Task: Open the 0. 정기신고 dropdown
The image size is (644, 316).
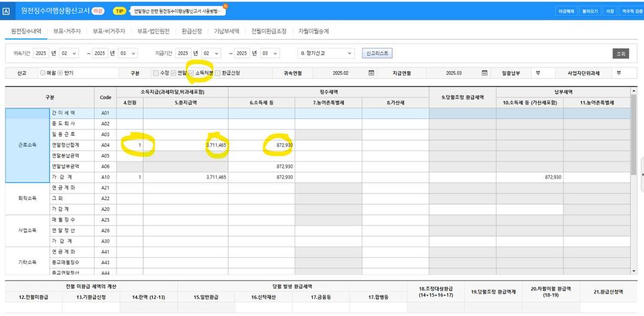Action: point(326,53)
